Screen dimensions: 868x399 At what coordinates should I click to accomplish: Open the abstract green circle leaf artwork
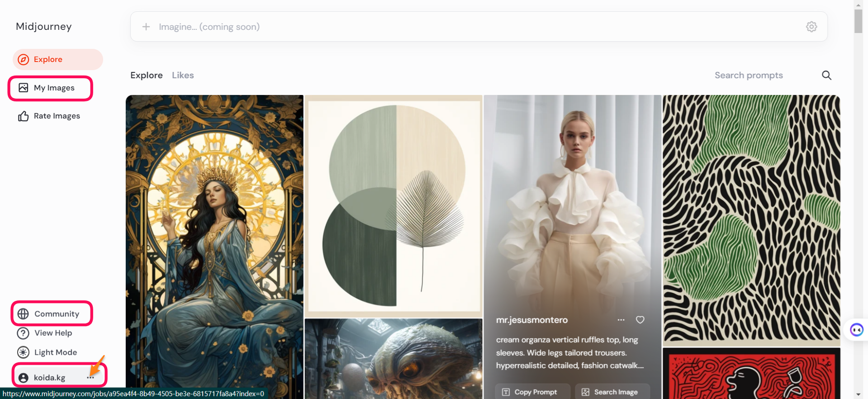click(x=394, y=206)
